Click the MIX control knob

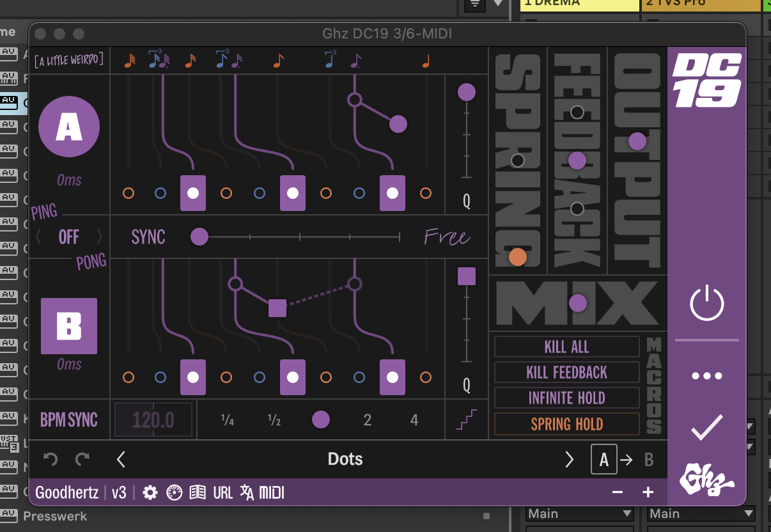tap(579, 303)
